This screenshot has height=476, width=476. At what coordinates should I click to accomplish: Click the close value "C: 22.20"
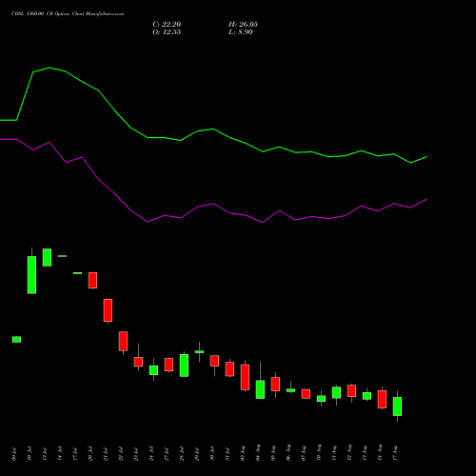point(167,25)
